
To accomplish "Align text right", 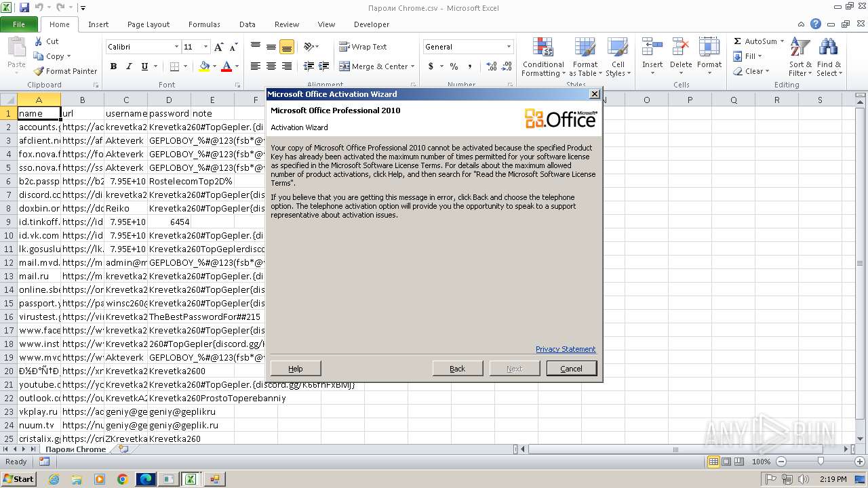I will pos(287,66).
